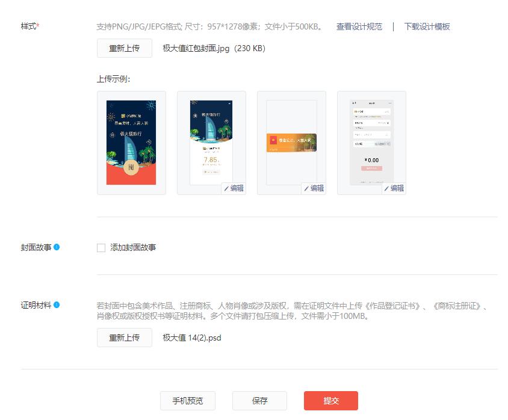The image size is (508, 420).
Task: Click 重新上传 to re-upload the cover image
Action: [124, 48]
